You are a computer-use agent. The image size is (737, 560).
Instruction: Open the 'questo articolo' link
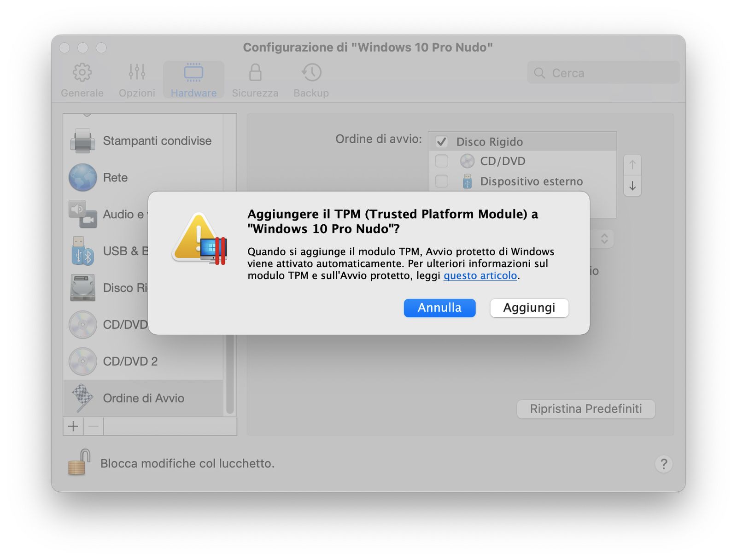[x=480, y=275]
